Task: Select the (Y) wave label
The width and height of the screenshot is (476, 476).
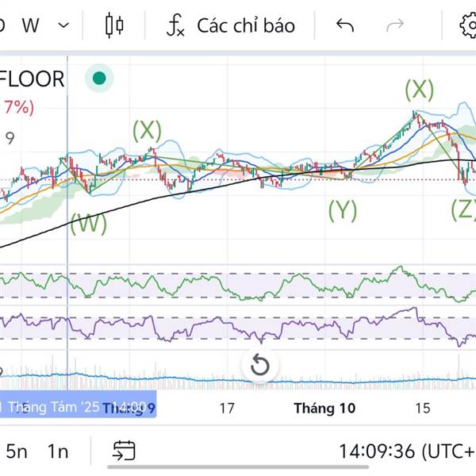Action: 343,209
